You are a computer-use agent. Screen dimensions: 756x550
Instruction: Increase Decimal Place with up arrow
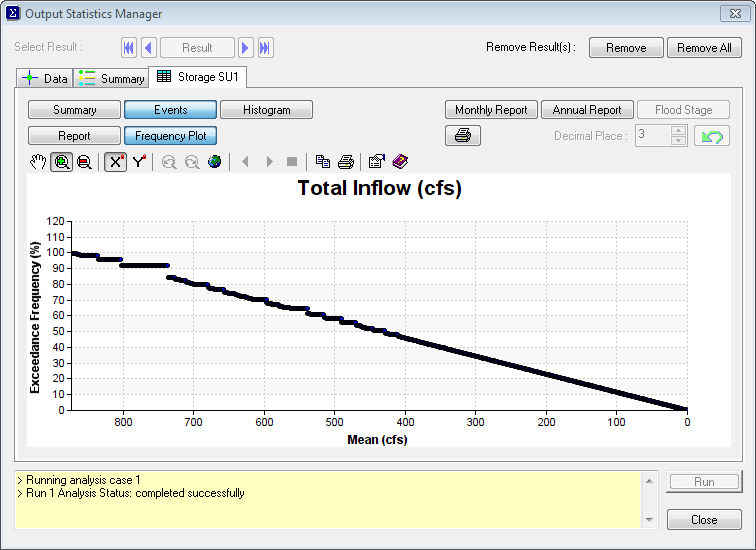[678, 131]
